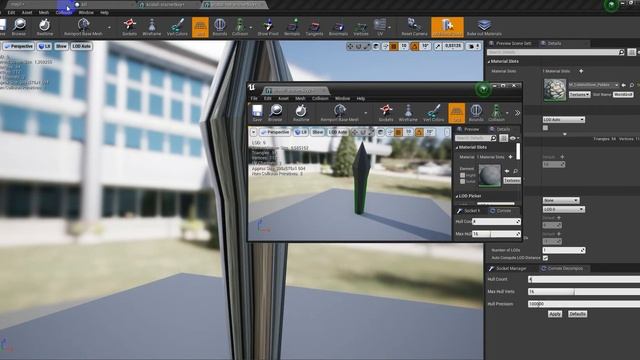Open File menu in small front window
This screenshot has width=640, height=360.
pyautogui.click(x=254, y=98)
